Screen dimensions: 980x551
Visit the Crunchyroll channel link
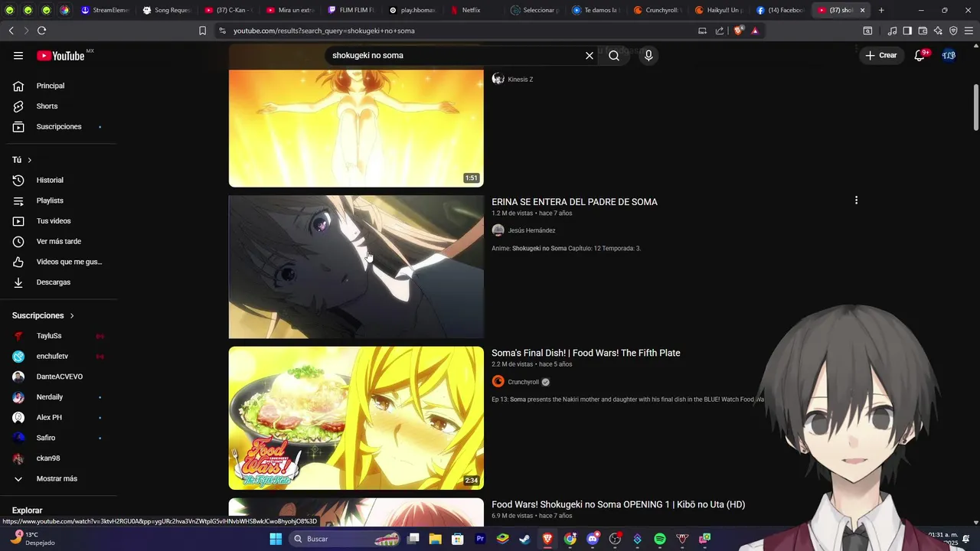pos(523,382)
